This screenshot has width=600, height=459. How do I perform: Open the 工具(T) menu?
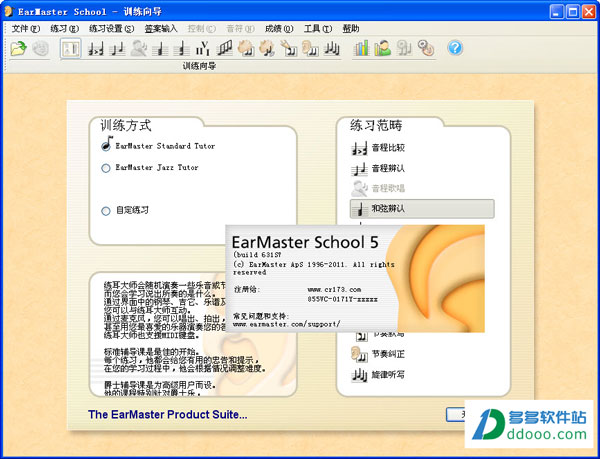coord(318,29)
